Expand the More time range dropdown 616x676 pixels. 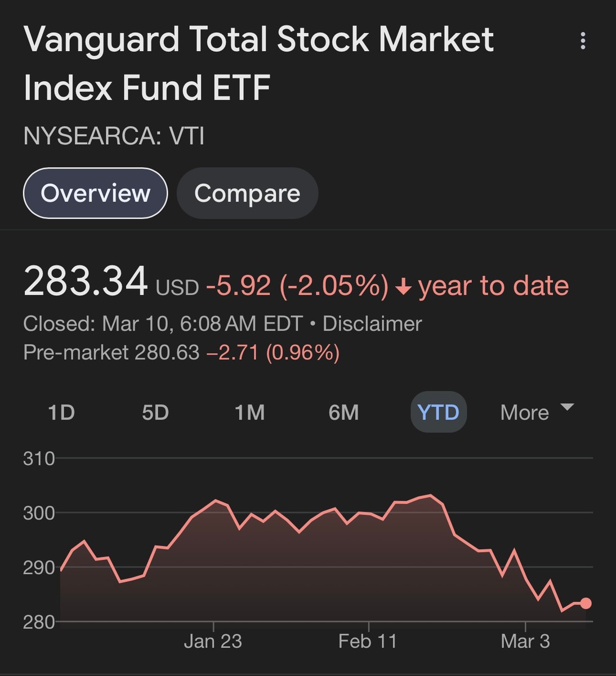(x=537, y=412)
